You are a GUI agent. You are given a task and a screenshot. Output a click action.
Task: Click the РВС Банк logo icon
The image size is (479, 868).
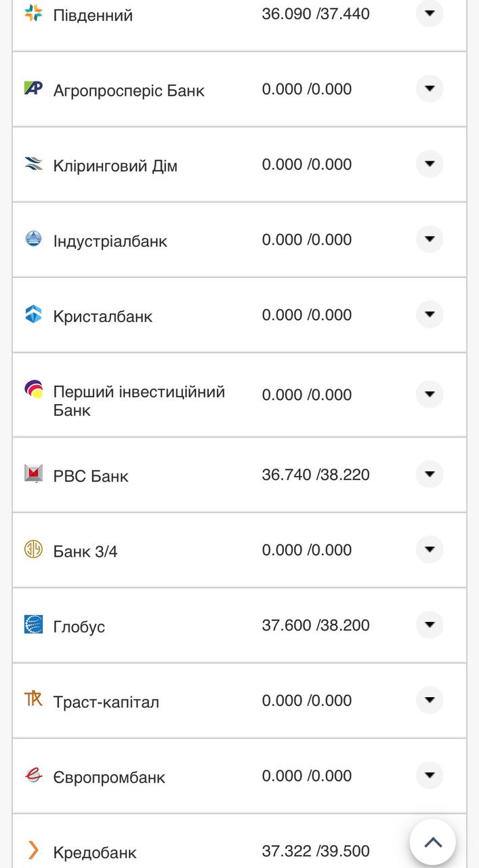[x=33, y=473]
